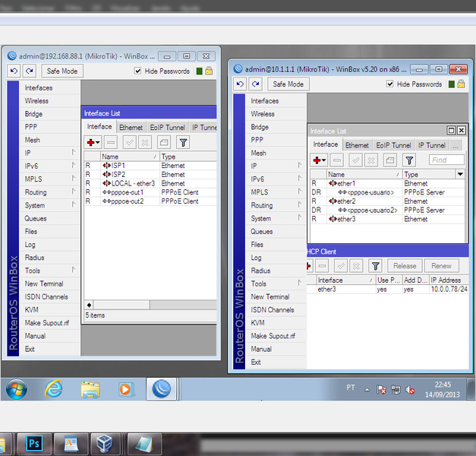
Task: Click Type column header in right Interface List
Action: 429,175
